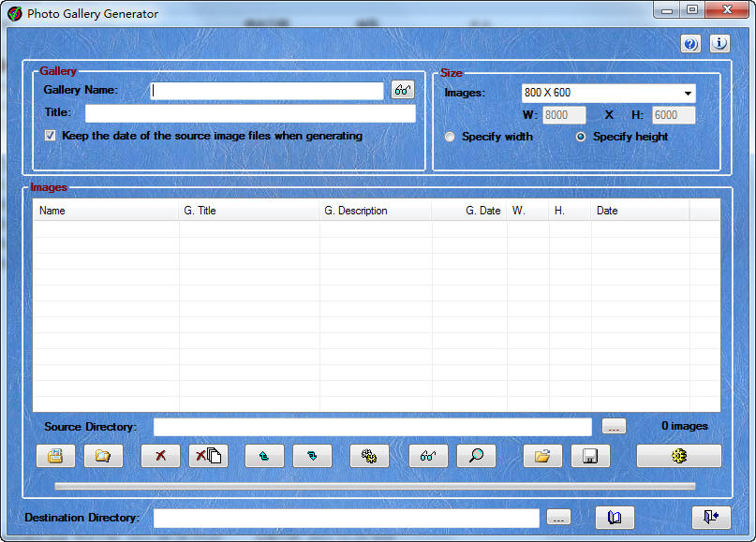Click the W: width value field
Screen dimensions: 756x542
(564, 115)
